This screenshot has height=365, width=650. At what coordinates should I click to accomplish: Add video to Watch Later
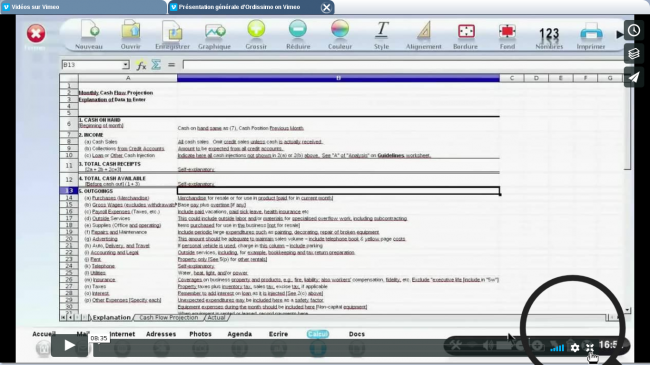(x=634, y=30)
